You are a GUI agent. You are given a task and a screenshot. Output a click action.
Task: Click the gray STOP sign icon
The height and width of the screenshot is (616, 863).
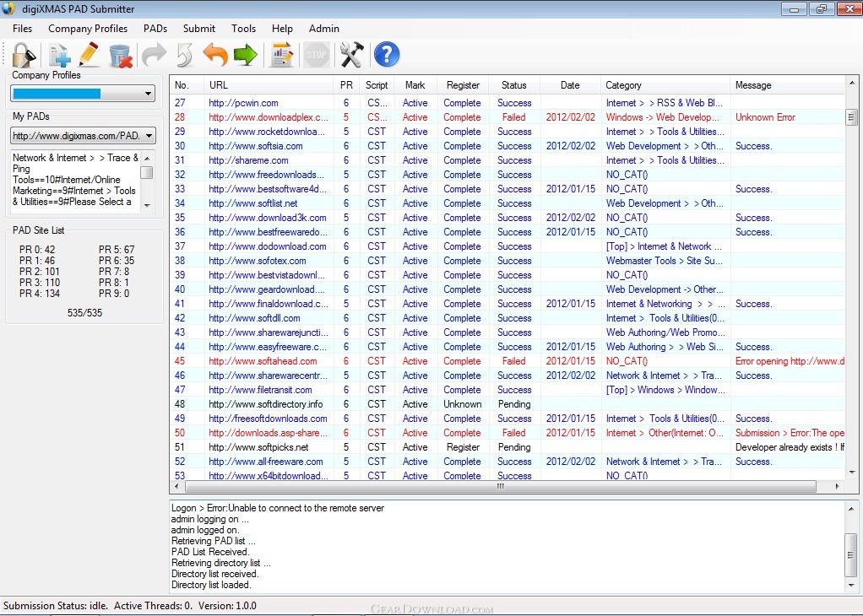tap(317, 55)
